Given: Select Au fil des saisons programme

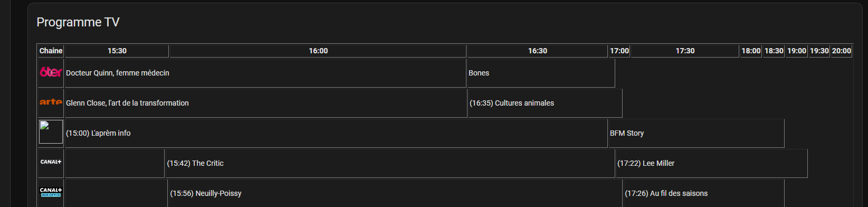Looking at the screenshot, I should point(703,193).
